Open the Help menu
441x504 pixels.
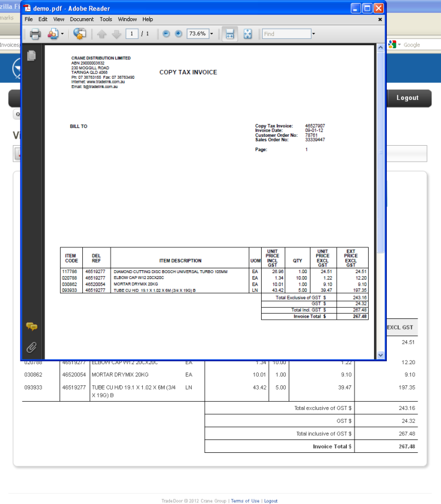click(x=148, y=19)
